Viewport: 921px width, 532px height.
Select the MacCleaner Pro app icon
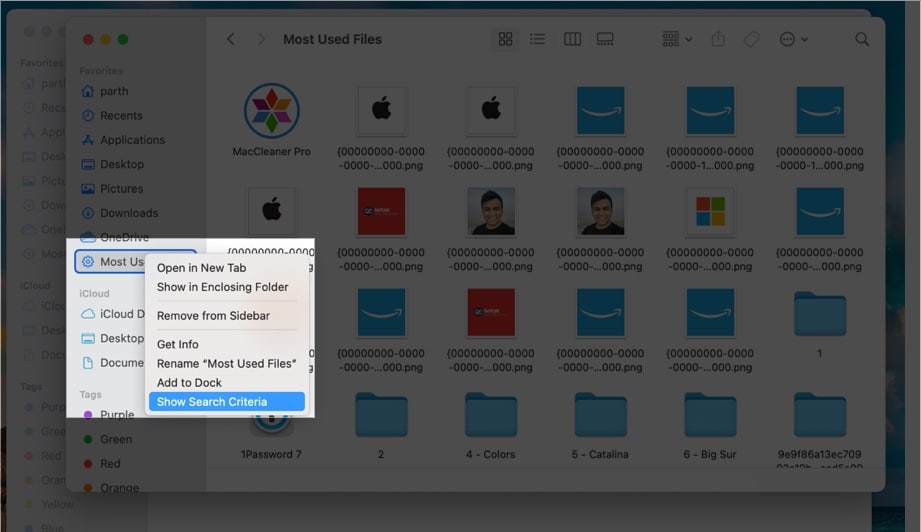pyautogui.click(x=271, y=110)
